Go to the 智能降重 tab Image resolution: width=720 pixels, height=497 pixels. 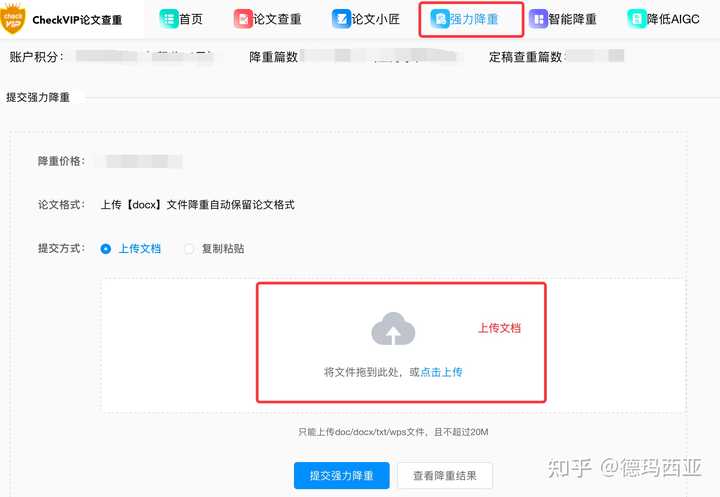click(563, 19)
